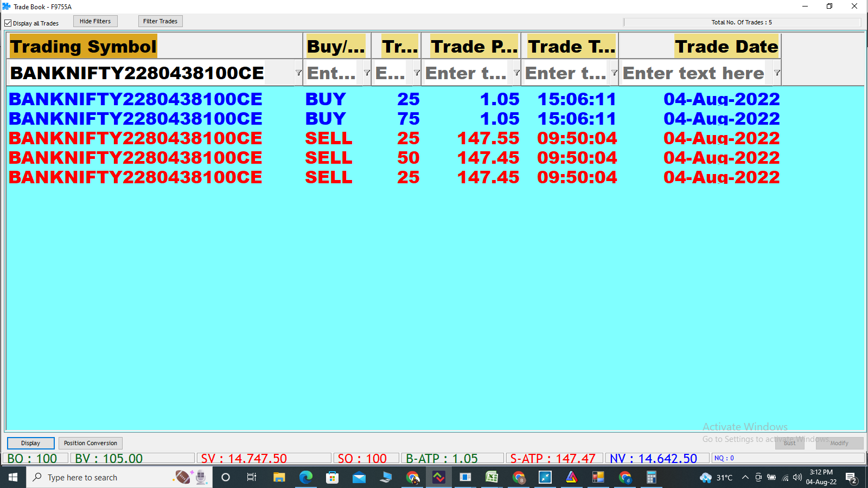The height and width of the screenshot is (488, 868).
Task: Click the Buy/... column header
Action: coord(336,47)
